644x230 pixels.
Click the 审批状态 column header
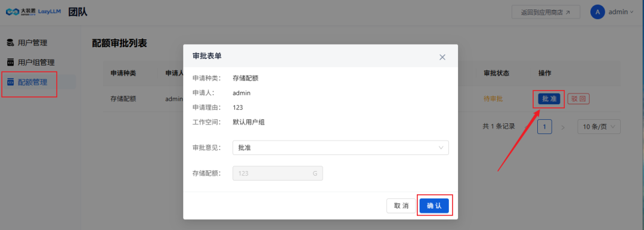click(x=497, y=73)
